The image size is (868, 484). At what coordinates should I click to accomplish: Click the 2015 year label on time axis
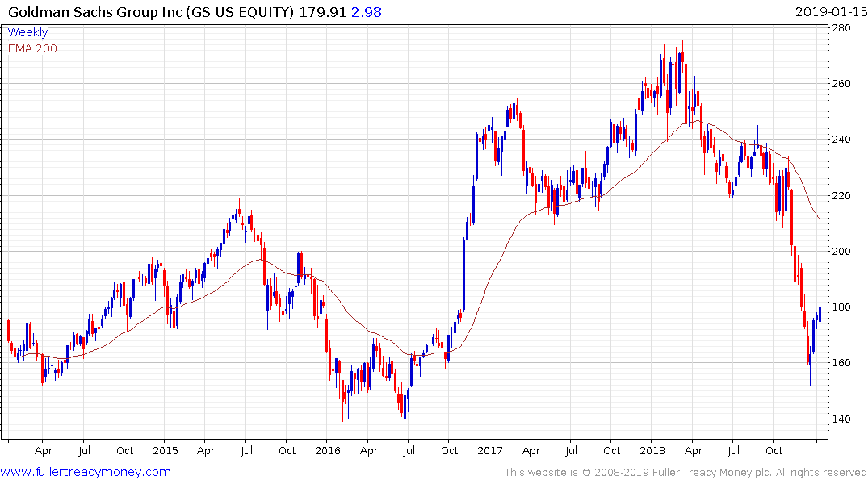tap(165, 451)
